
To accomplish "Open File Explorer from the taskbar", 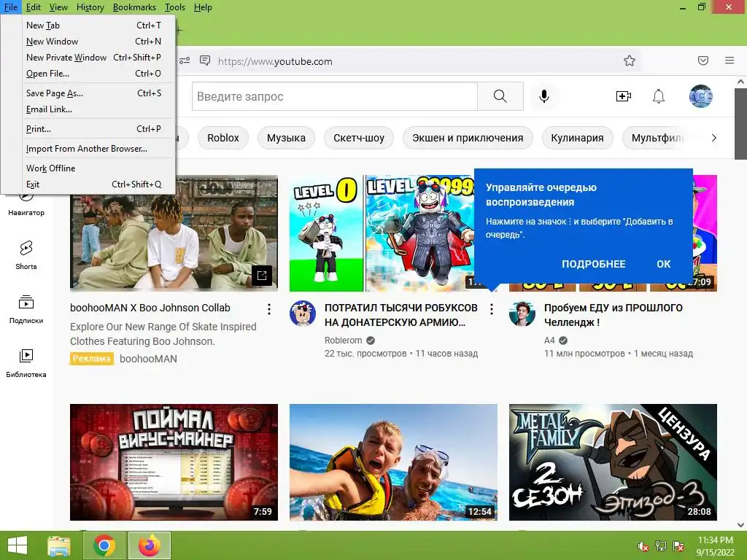I will [x=58, y=545].
